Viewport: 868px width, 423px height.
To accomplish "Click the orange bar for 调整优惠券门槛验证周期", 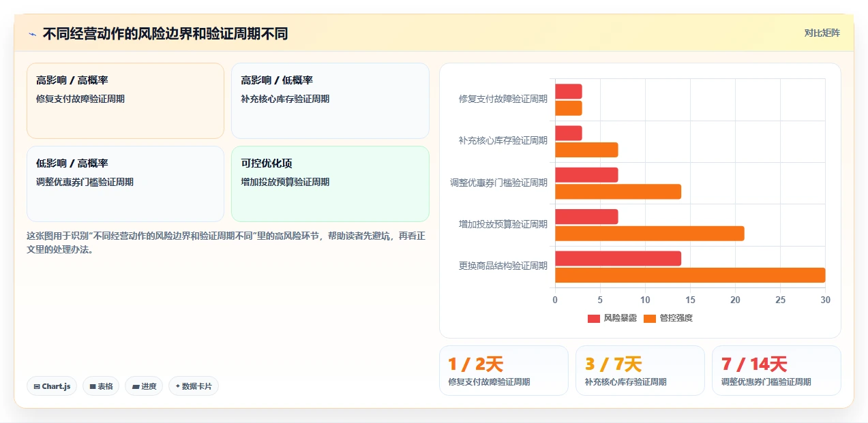I will pyautogui.click(x=618, y=191).
